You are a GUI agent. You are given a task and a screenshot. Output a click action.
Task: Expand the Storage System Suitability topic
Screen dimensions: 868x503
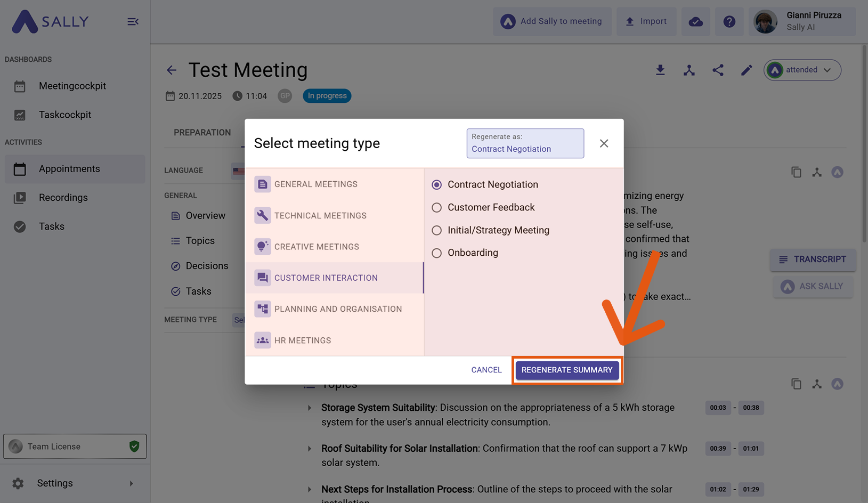coord(310,408)
